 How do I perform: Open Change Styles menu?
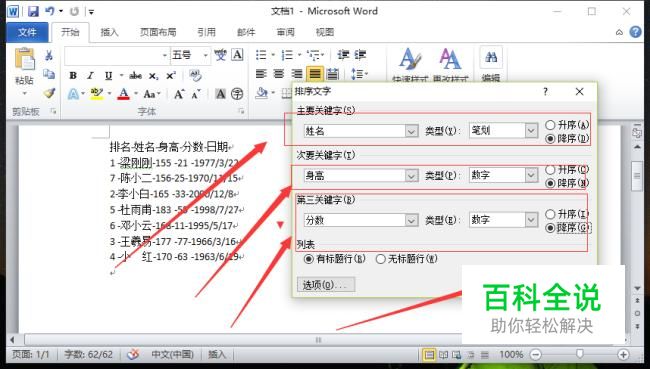click(x=450, y=64)
